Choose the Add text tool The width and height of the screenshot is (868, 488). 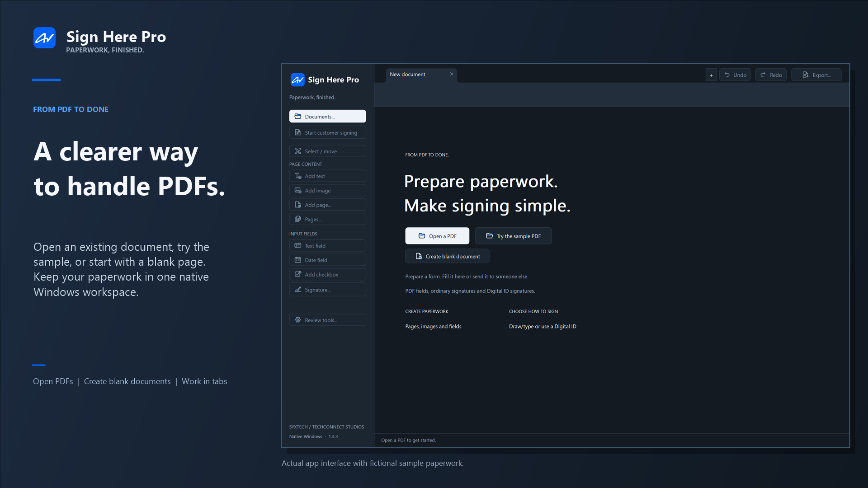[x=327, y=176]
